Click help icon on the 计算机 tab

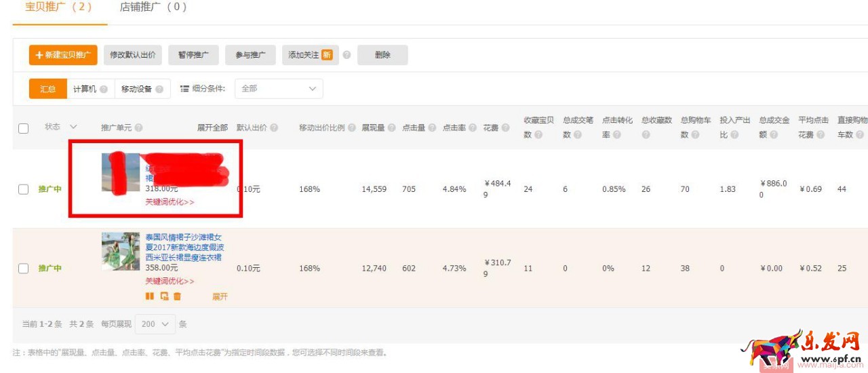click(x=104, y=89)
